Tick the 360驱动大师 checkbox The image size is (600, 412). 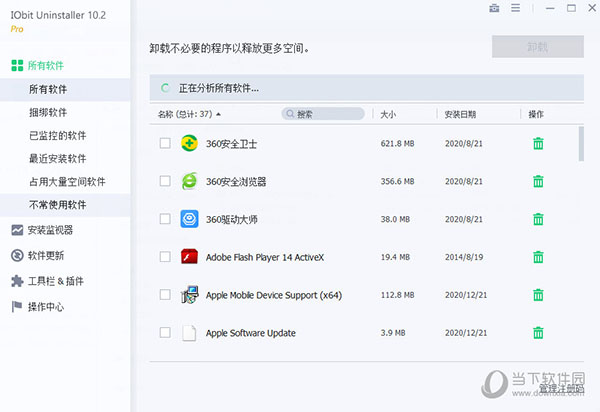(x=165, y=219)
